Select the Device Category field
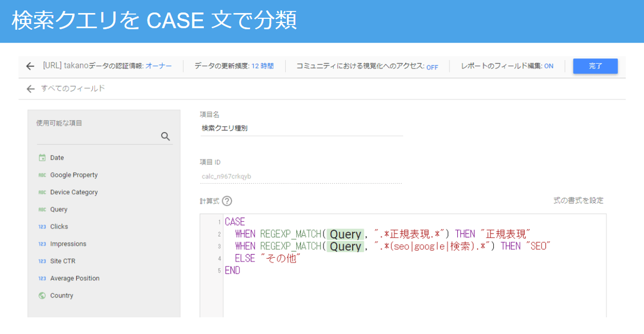This screenshot has height=334, width=644. pos(74,192)
